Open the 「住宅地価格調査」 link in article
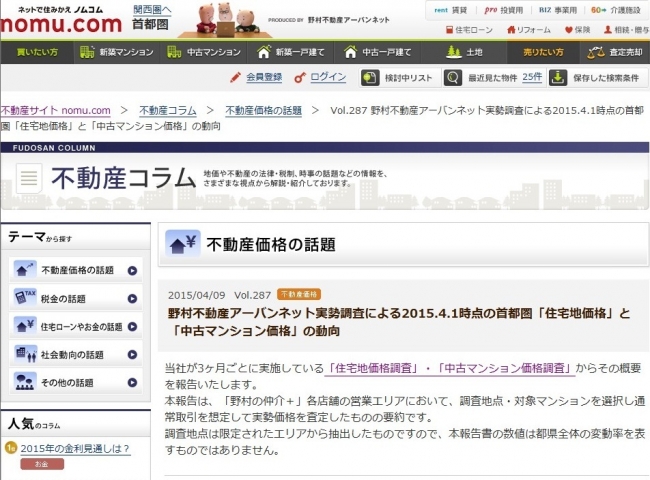 coord(373,368)
